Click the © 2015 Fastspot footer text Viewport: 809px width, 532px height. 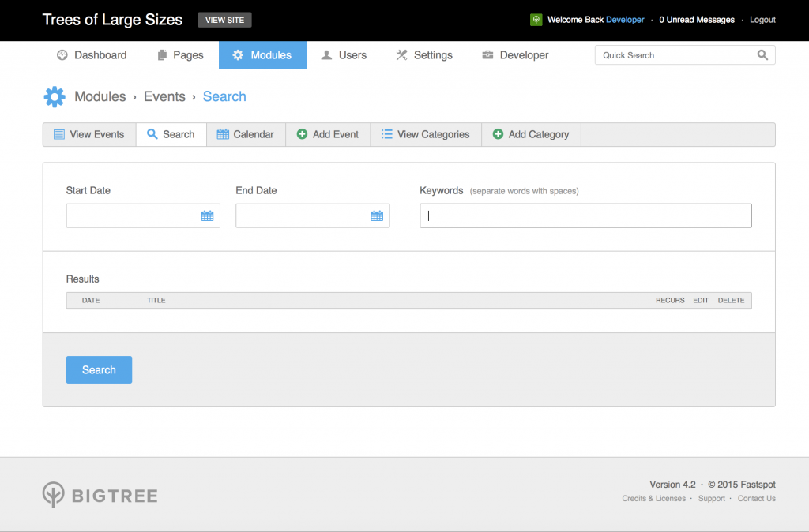point(741,485)
